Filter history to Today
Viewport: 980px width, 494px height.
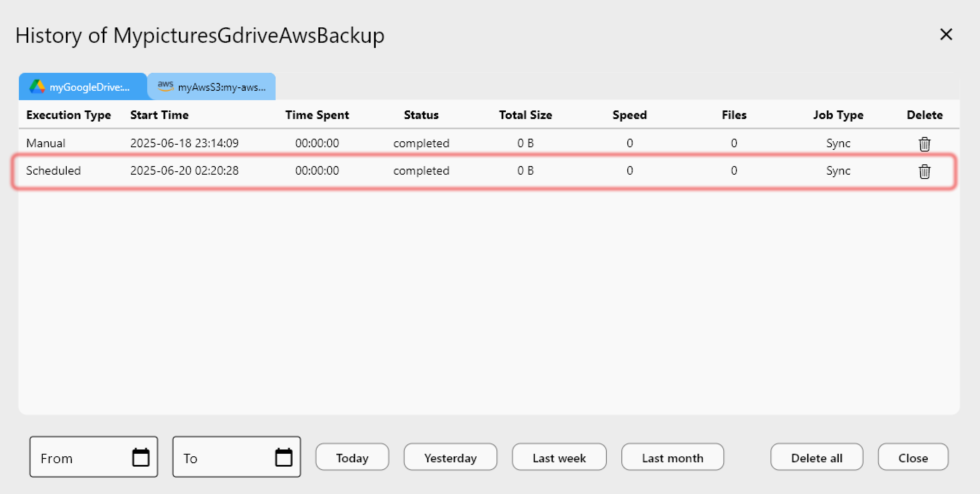pos(352,457)
